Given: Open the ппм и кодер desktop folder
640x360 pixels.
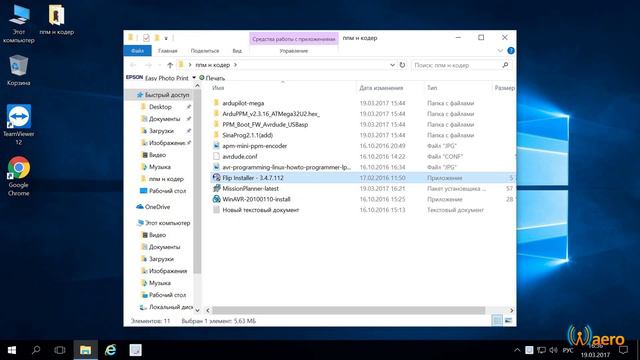Looking at the screenshot, I should [56, 20].
